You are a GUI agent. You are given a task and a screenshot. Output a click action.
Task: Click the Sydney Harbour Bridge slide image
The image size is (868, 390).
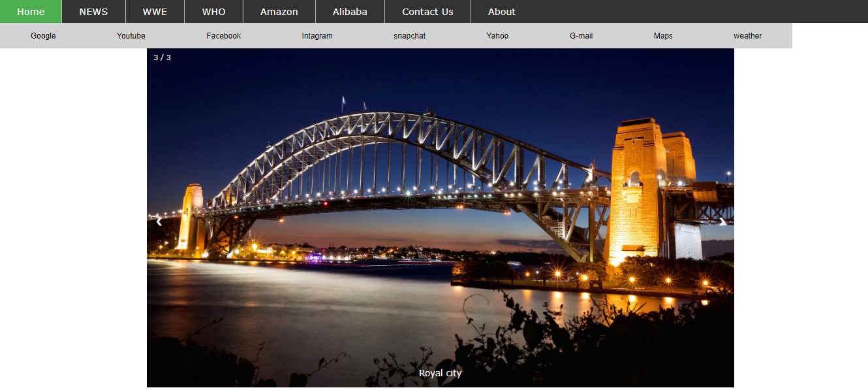440,196
